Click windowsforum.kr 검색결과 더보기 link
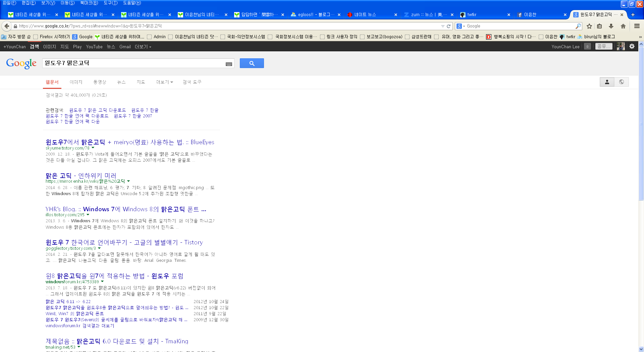Image resolution: width=644 pixels, height=352 pixels. pos(80,326)
